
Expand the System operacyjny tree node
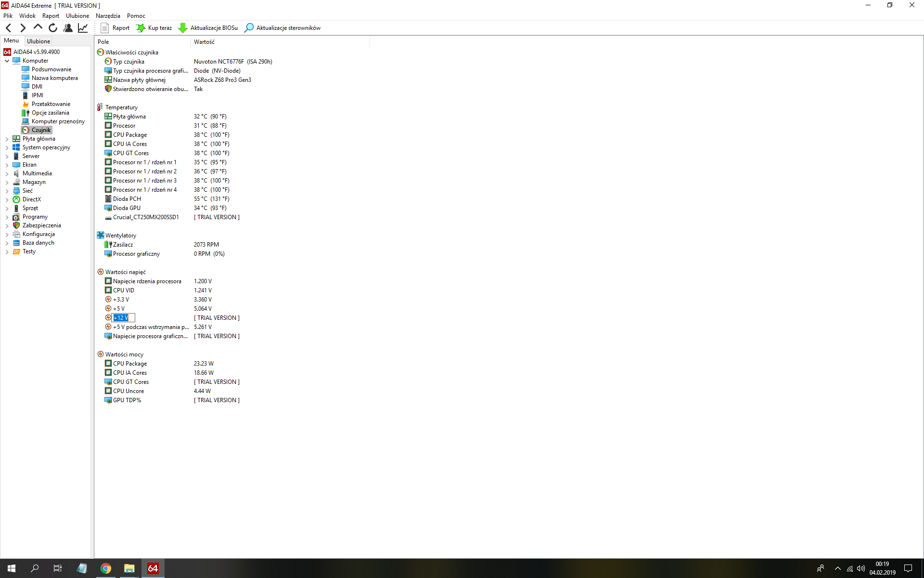7,148
